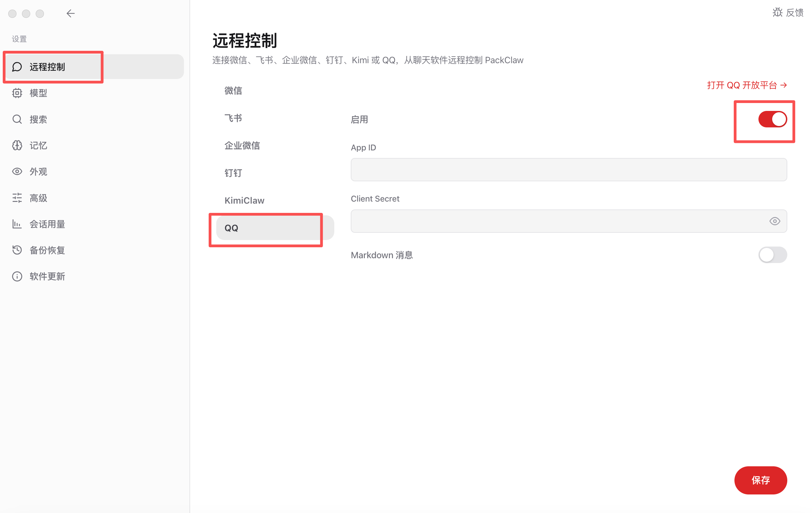812x513 pixels.
Task: Click the chip icon next to 模型
Action: point(17,93)
